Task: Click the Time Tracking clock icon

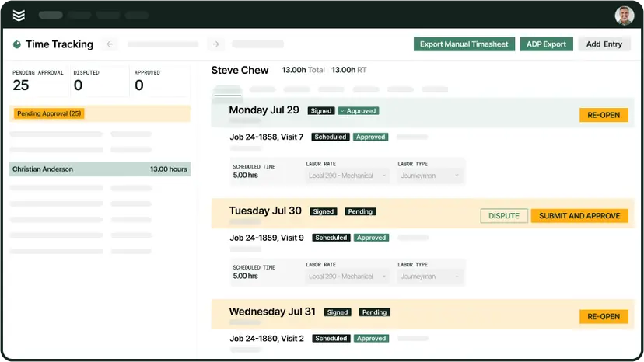Action: click(x=17, y=44)
